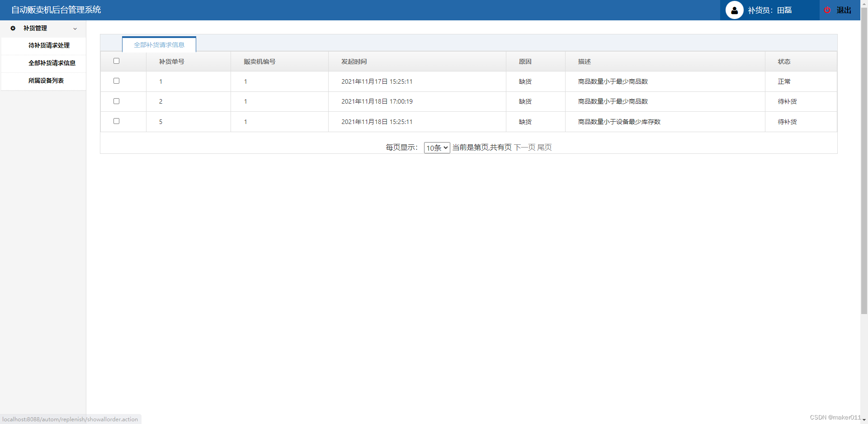Toggle the select-all checkbox in the table header
This screenshot has height=424, width=868.
coord(116,61)
